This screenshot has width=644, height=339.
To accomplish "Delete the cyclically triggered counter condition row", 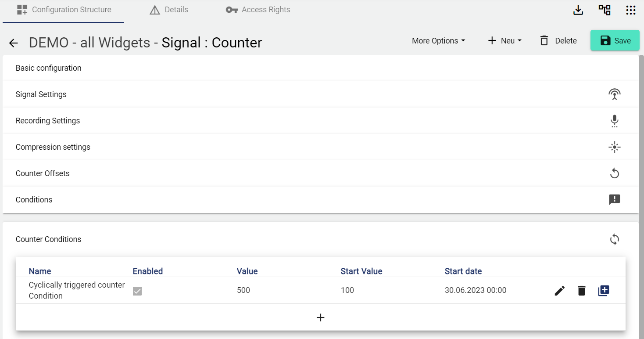I will 582,290.
